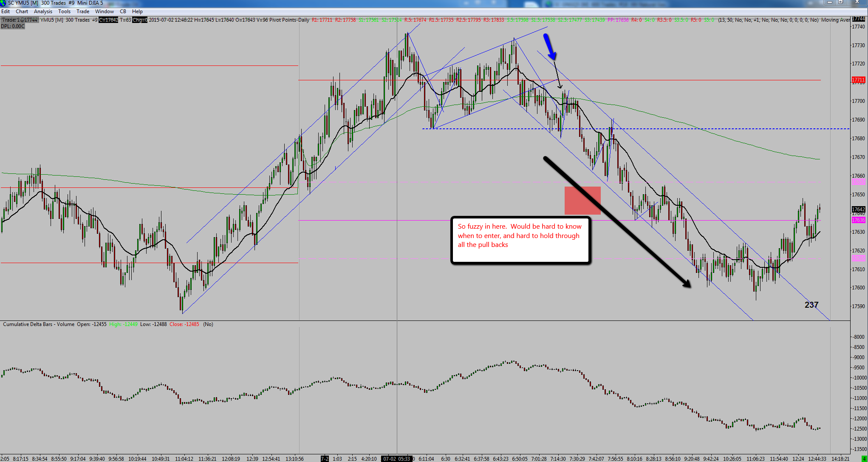Click the red 17711 price marker on axis
This screenshot has width=868, height=462.
pyautogui.click(x=858, y=80)
